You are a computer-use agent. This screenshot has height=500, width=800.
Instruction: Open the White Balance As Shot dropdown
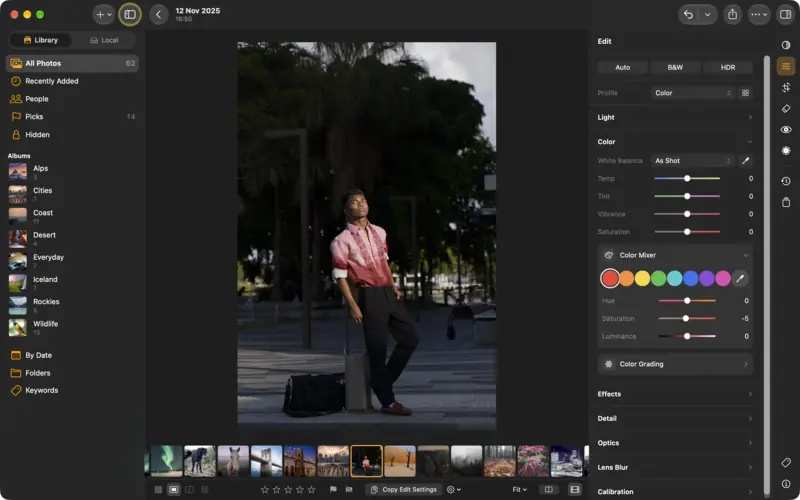pos(692,161)
